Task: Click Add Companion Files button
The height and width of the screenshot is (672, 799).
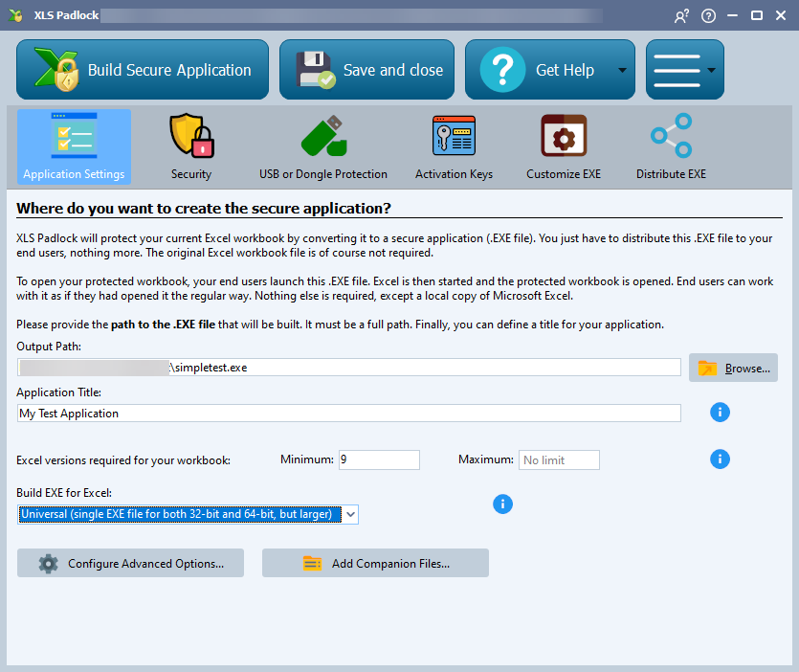Action: click(x=375, y=564)
